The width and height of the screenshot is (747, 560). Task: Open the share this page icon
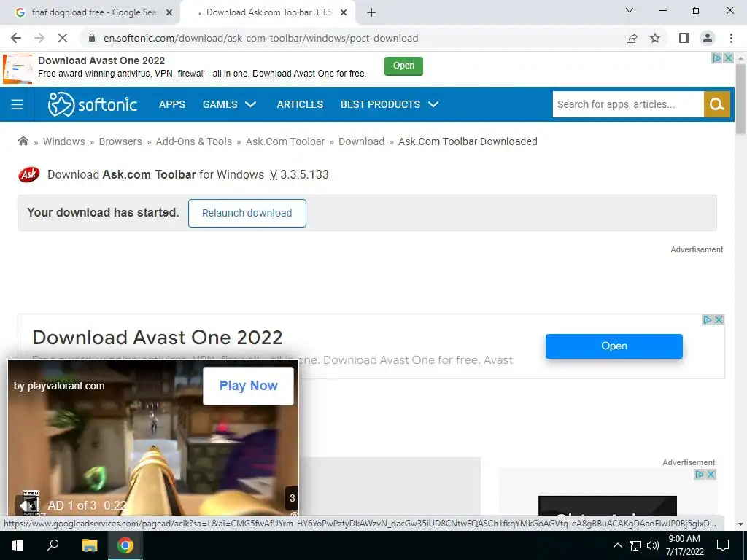click(632, 38)
